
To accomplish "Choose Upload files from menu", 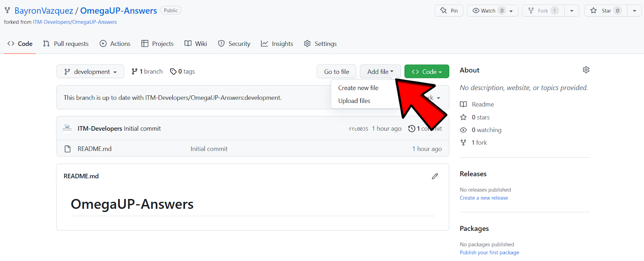I will pyautogui.click(x=354, y=101).
